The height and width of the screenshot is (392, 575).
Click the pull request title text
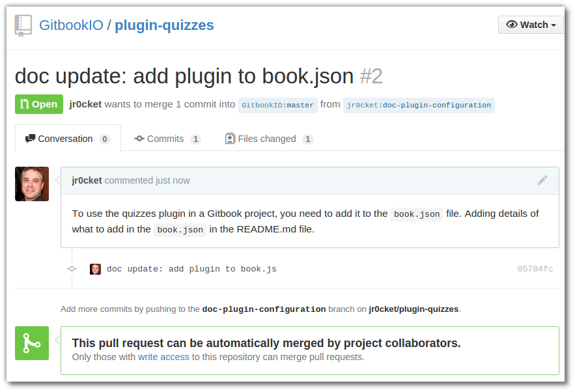click(184, 76)
